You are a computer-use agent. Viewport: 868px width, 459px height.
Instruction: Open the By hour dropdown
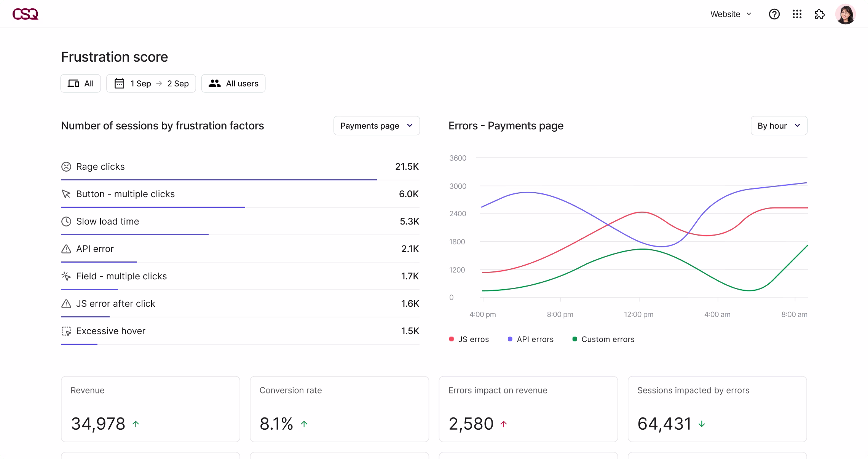pos(779,126)
